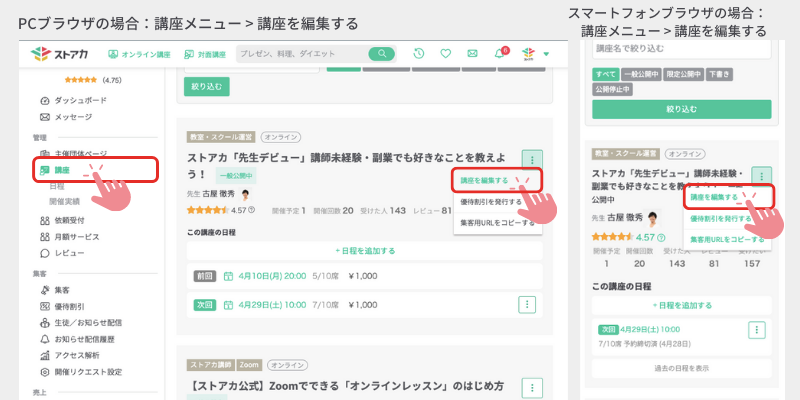This screenshot has height=400, width=800.
Task: Click + 日程を追加する in the PC view
Action: coord(365,251)
